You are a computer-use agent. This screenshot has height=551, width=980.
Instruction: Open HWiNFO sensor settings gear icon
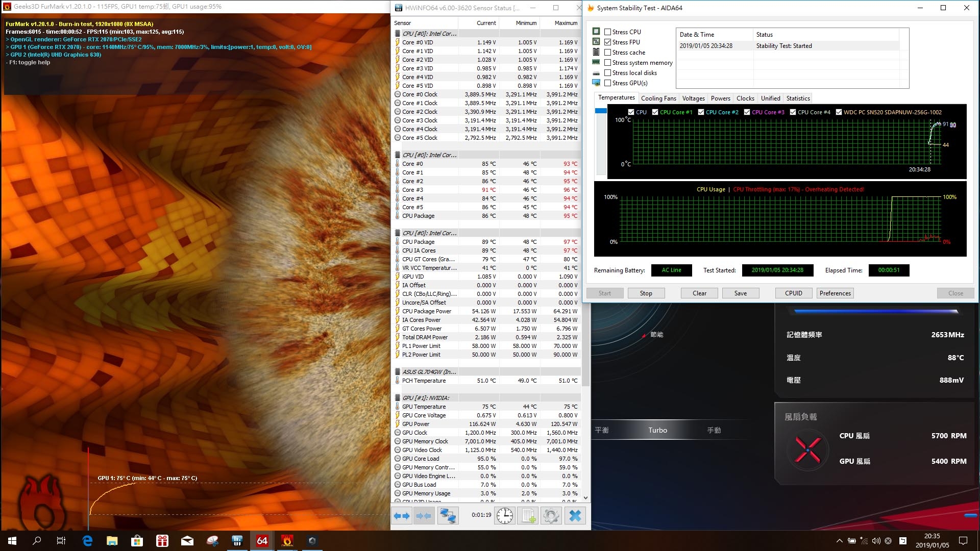551,516
